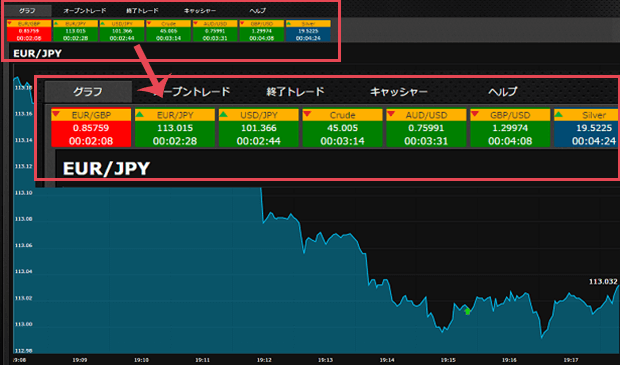Viewport: 620px width, 365px height.
Task: Click the 113.032 current price label
Action: click(603, 282)
